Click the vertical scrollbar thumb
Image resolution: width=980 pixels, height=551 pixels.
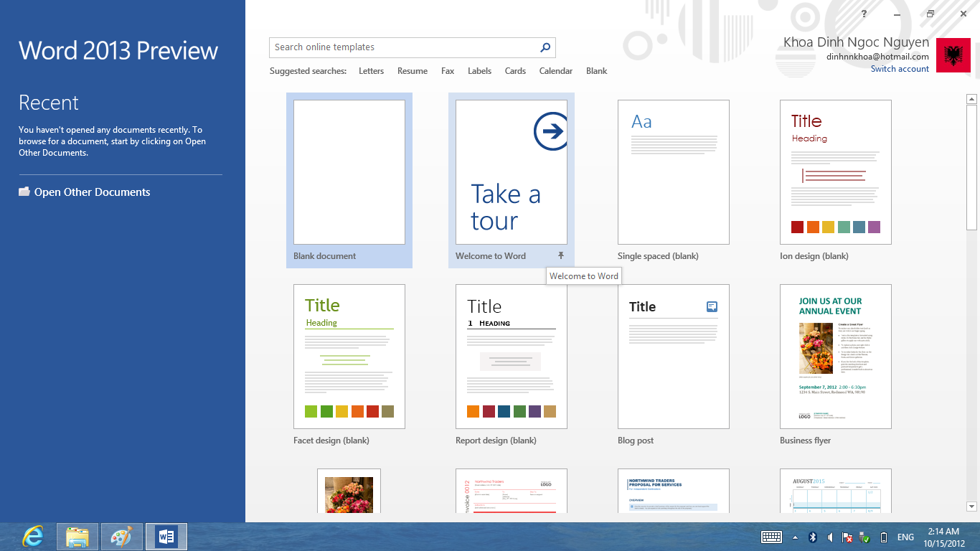[972, 167]
